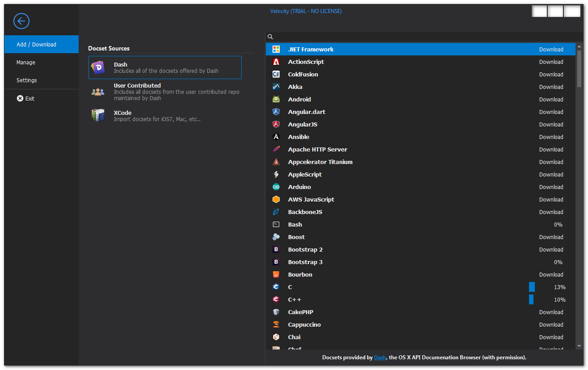588x370 pixels.
Task: Click the back arrow circle icon
Action: pyautogui.click(x=21, y=21)
